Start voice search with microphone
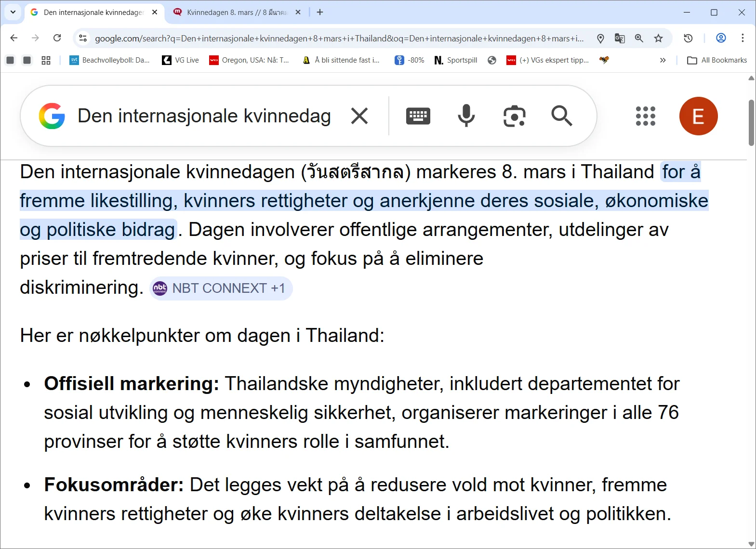 pos(466,116)
